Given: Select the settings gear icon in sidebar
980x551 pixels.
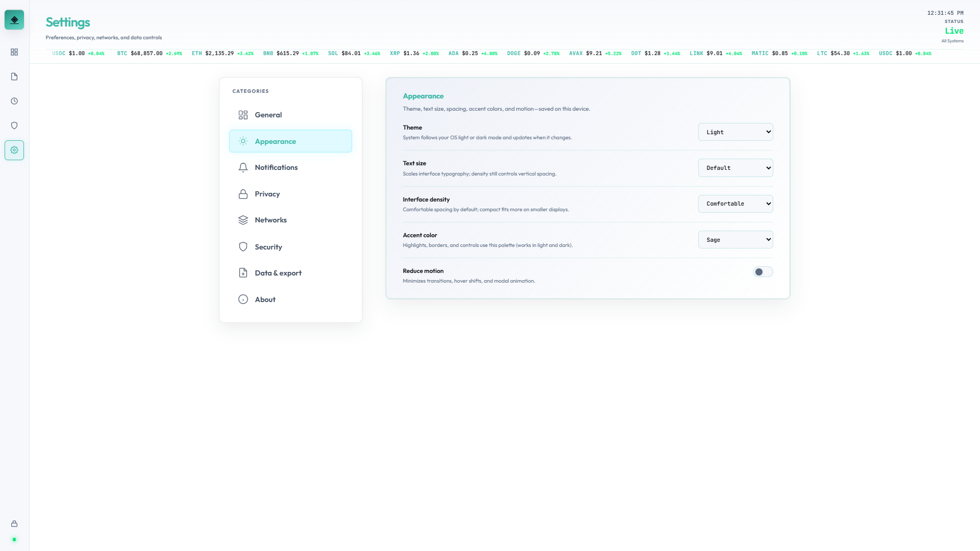Looking at the screenshot, I should [14, 150].
